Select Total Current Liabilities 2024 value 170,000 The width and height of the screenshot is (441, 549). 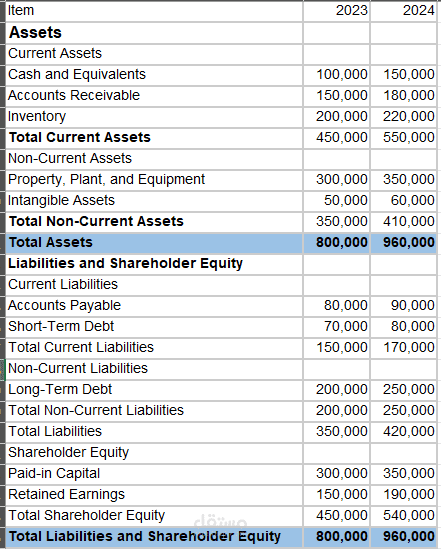404,348
